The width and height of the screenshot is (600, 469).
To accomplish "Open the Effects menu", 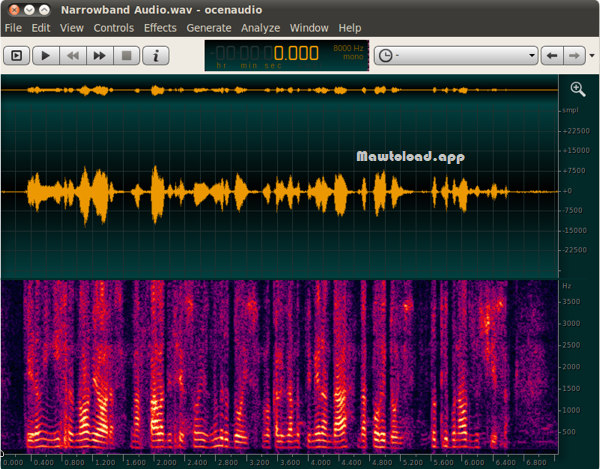I will pos(160,28).
